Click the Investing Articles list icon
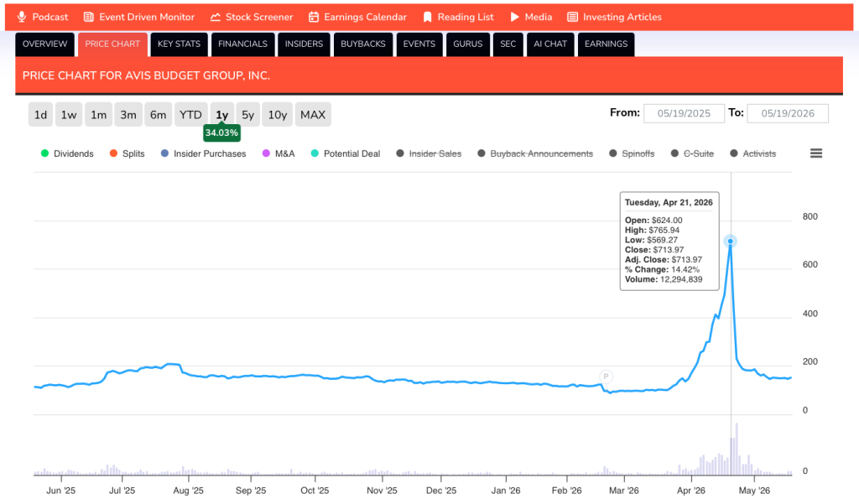 tap(572, 17)
